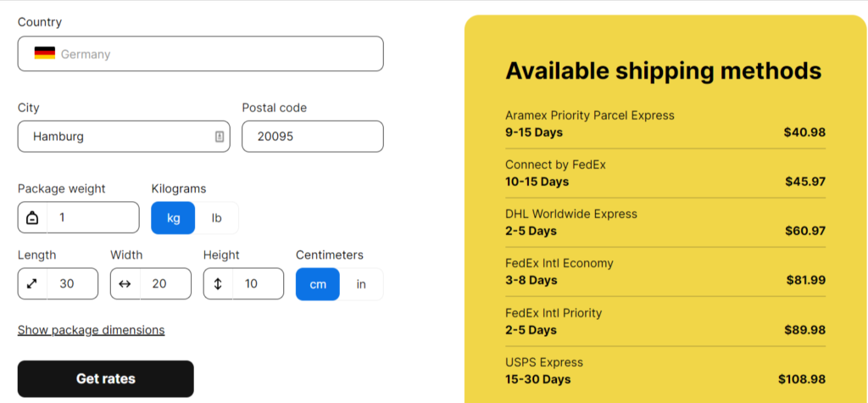Click the Height value field showing 10
This screenshot has height=403, width=868.
click(x=258, y=284)
